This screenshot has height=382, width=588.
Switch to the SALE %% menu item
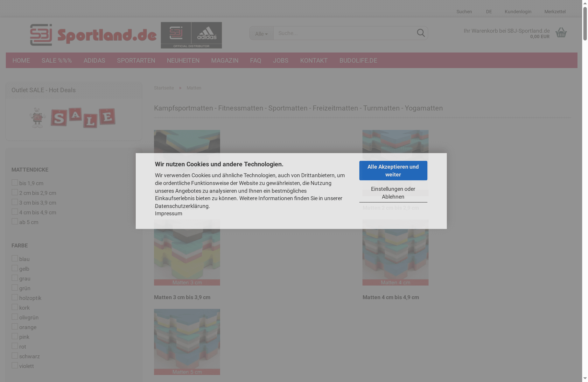(x=57, y=60)
